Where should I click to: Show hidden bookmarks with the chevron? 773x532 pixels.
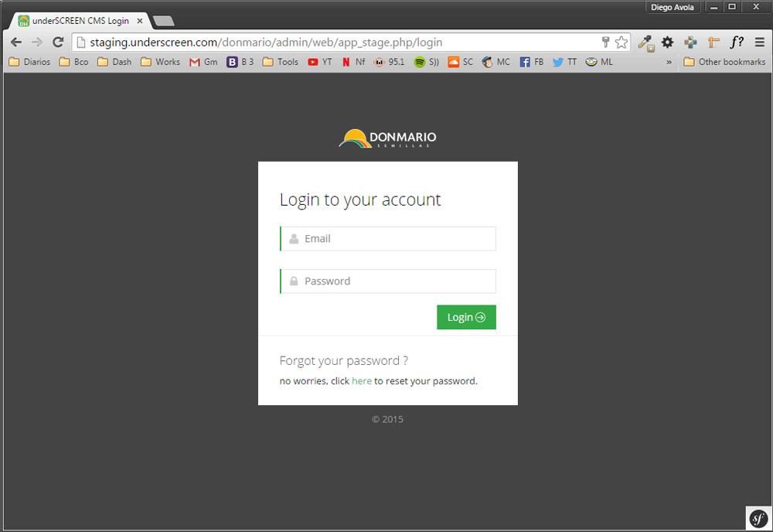click(669, 62)
